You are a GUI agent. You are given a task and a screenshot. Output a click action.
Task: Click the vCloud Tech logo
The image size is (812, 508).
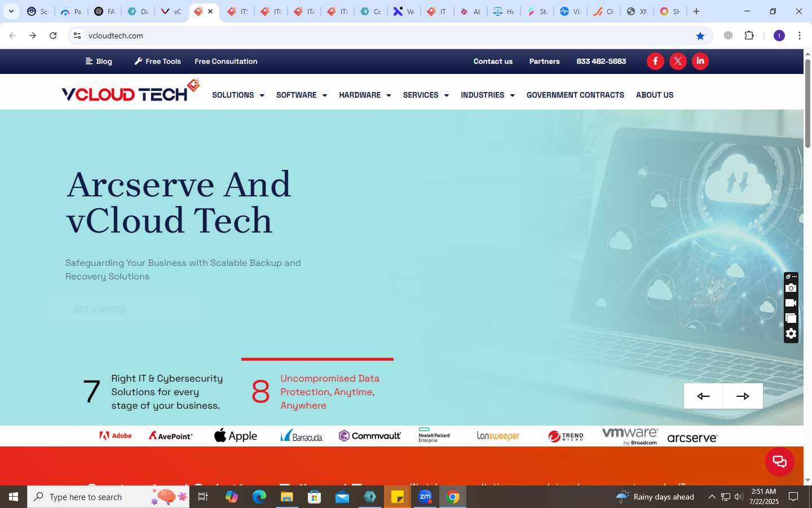(130, 91)
